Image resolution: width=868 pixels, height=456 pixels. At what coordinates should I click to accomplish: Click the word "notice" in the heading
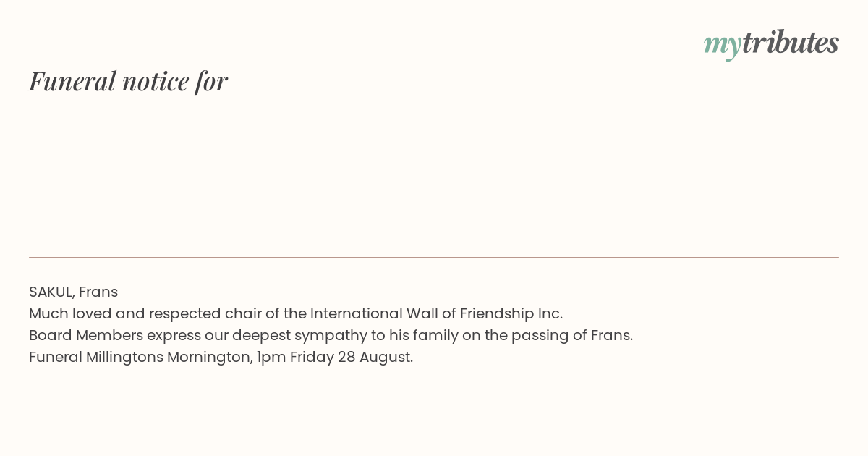[156, 82]
